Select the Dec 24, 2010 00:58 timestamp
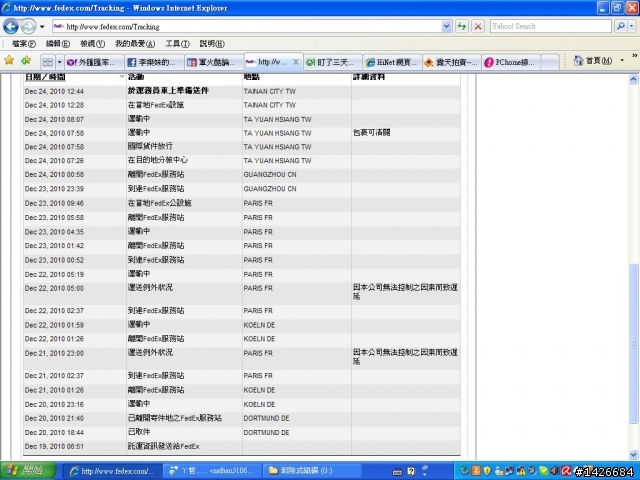This screenshot has height=480, width=640. click(x=54, y=175)
